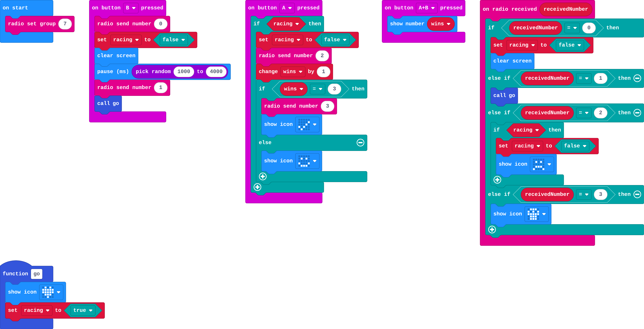Edit radio send number 0 value
The image size is (644, 329).
click(161, 24)
